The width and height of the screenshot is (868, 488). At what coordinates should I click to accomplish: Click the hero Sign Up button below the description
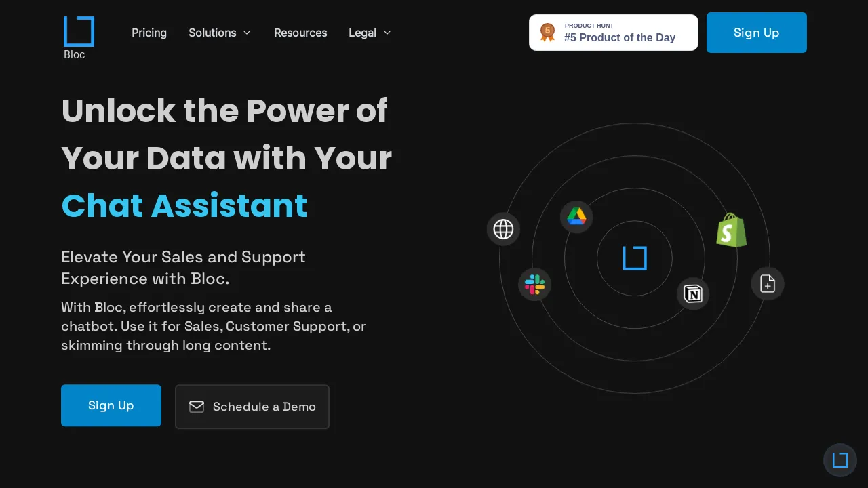(111, 405)
